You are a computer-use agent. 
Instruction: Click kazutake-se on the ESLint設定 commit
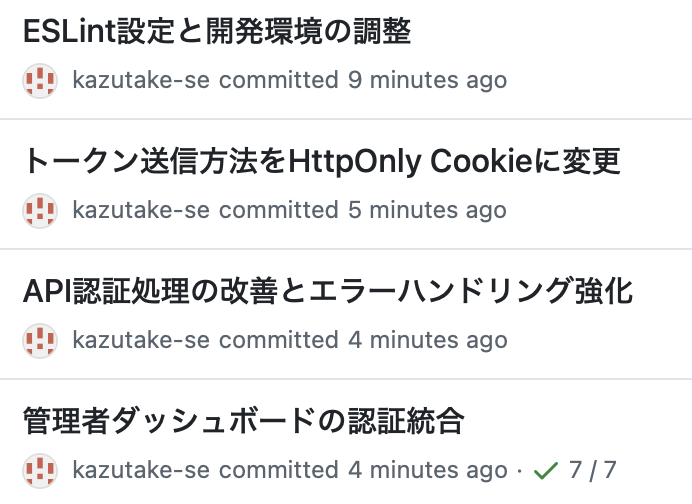141,80
